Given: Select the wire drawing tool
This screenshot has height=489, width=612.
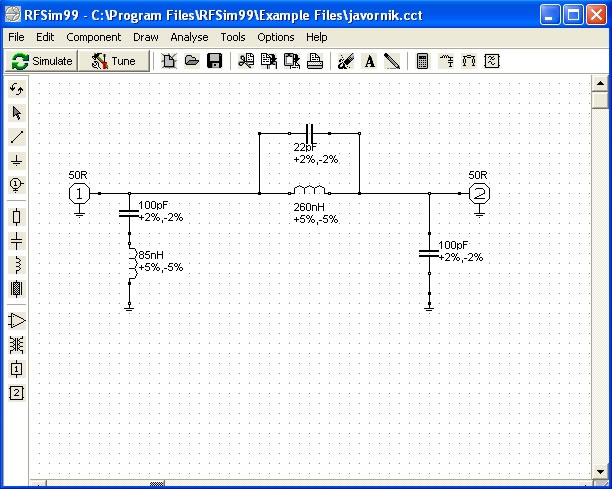Looking at the screenshot, I should pyautogui.click(x=17, y=136).
